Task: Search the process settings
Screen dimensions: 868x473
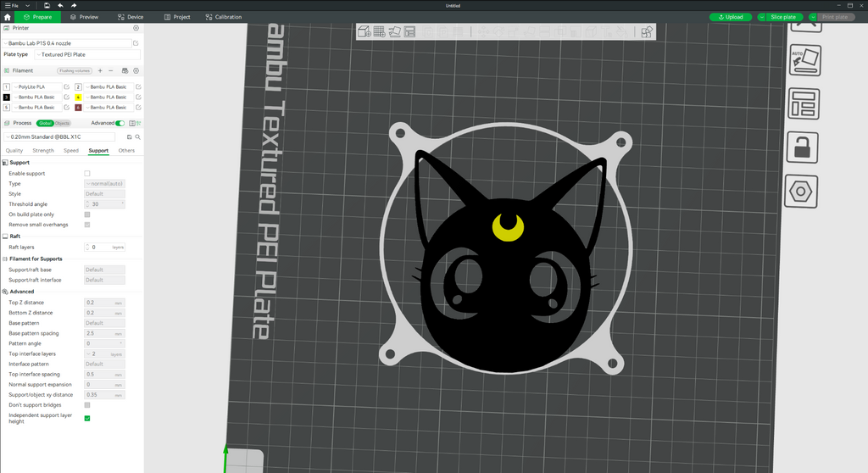Action: point(138,136)
